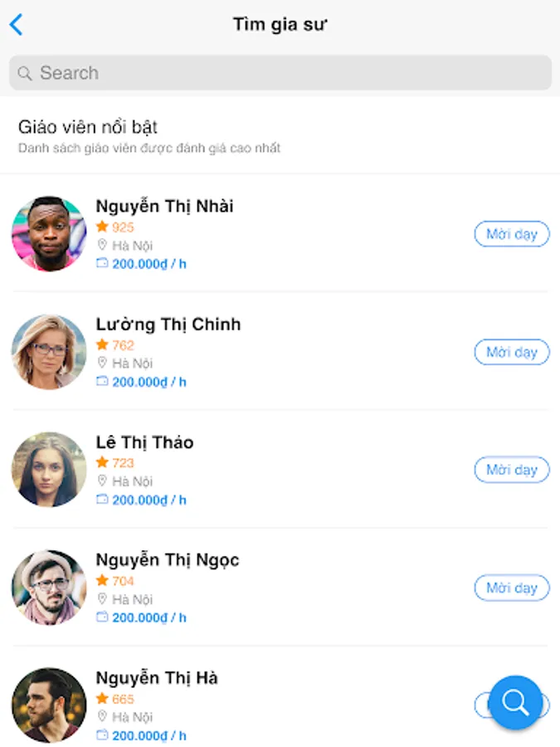Click the magnifier icon in search bar
The width and height of the screenshot is (560, 747).
click(x=25, y=73)
